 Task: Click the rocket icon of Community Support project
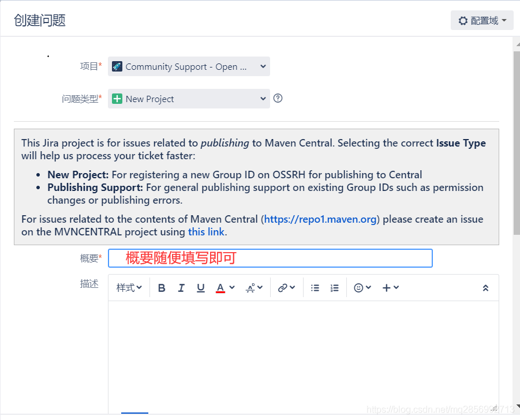pos(117,66)
